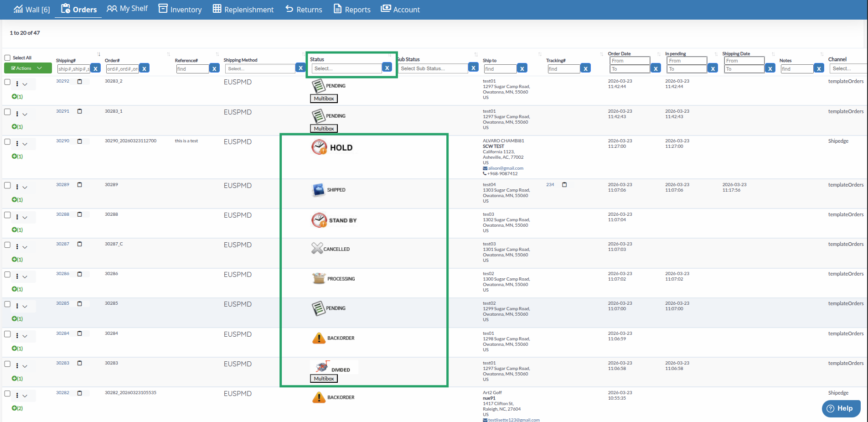
Task: Click the BACKORDER warning icon for order 30284
Action: tap(319, 338)
